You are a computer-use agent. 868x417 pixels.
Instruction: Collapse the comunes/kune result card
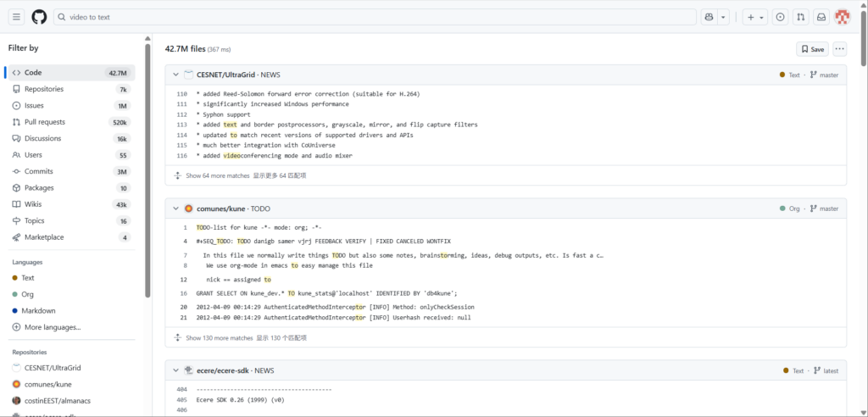click(176, 208)
